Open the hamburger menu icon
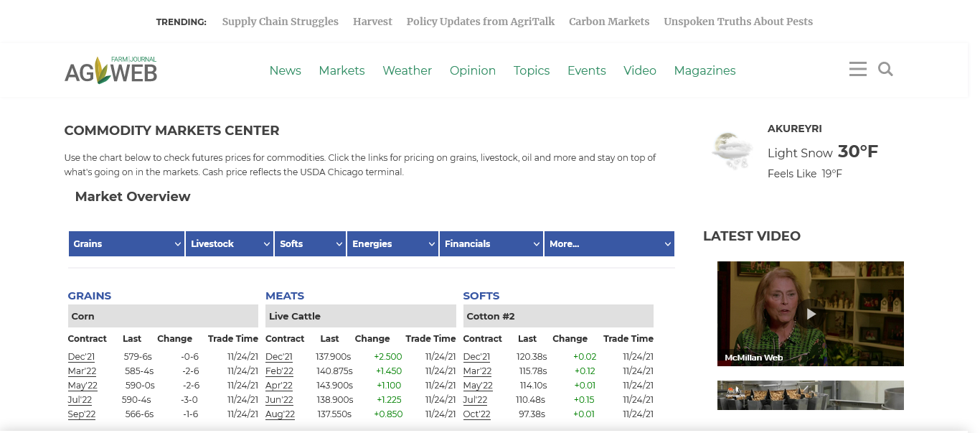This screenshot has width=980, height=433. (x=857, y=69)
